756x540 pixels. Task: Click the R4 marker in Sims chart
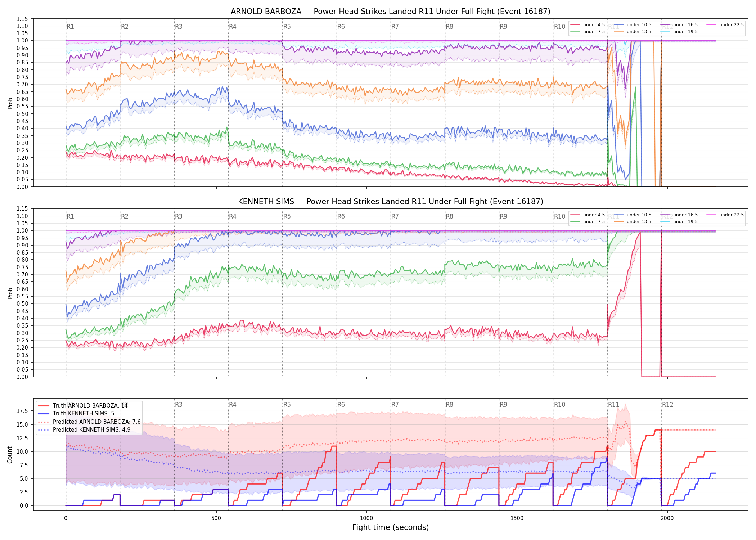[x=233, y=216]
